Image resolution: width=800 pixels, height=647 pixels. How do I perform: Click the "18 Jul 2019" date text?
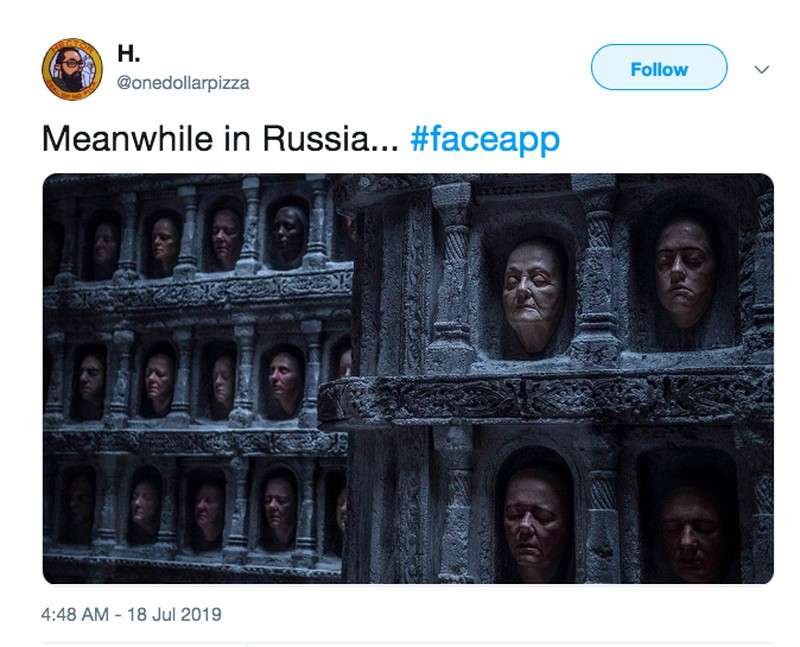click(174, 614)
